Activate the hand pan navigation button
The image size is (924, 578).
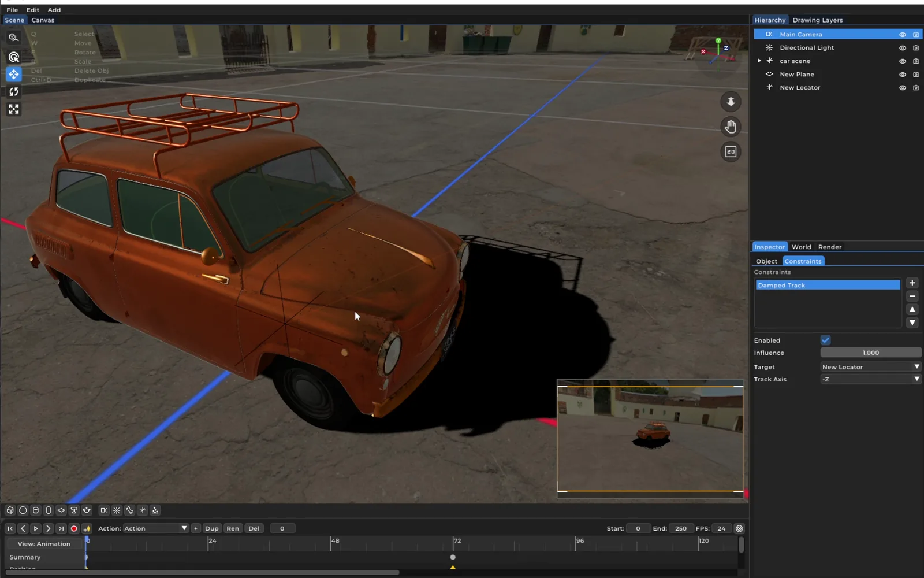[731, 127]
